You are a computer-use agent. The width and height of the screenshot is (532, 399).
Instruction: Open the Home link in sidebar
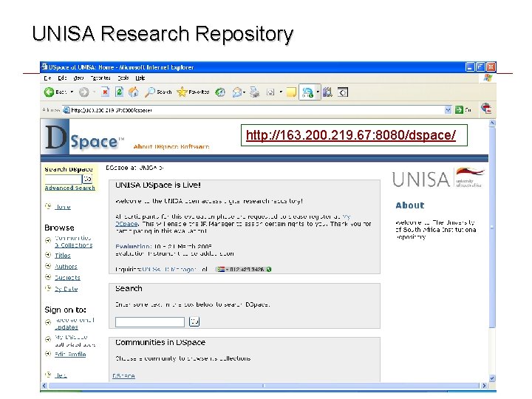coord(63,207)
